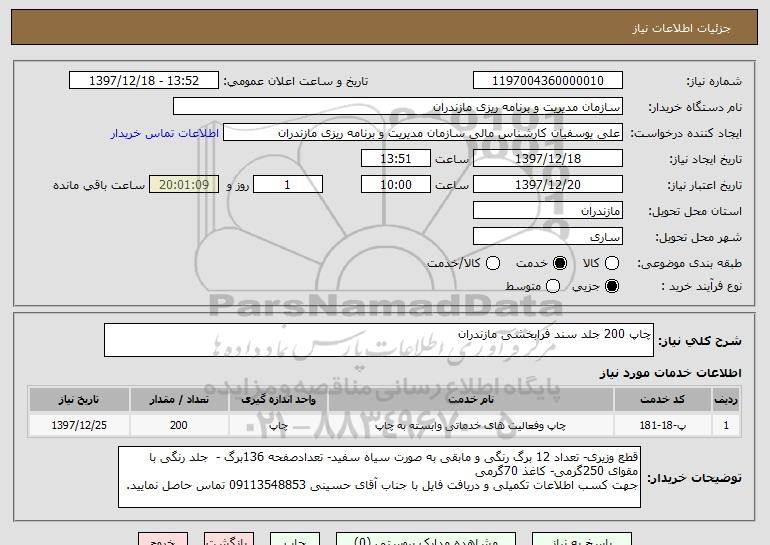The height and width of the screenshot is (545, 770).
Task: Click the need creation date 1397/12/18 field
Action: (x=548, y=159)
